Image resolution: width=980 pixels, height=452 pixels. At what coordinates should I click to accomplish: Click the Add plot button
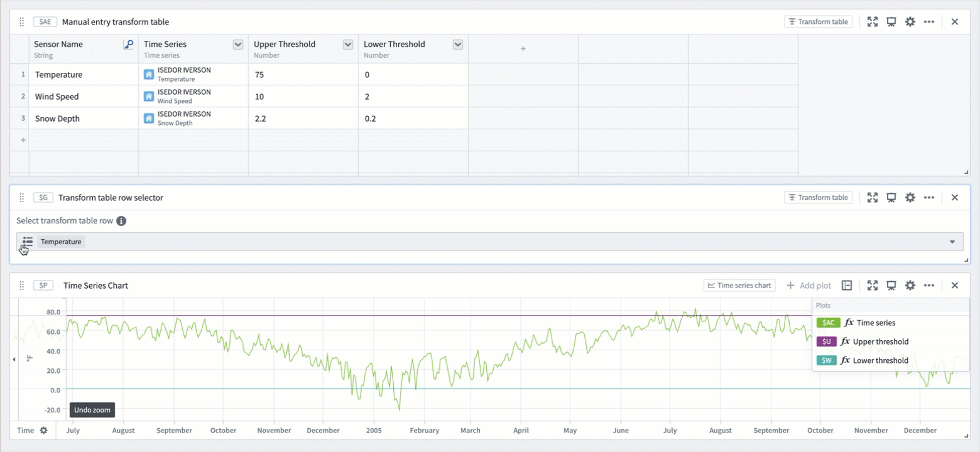(808, 286)
